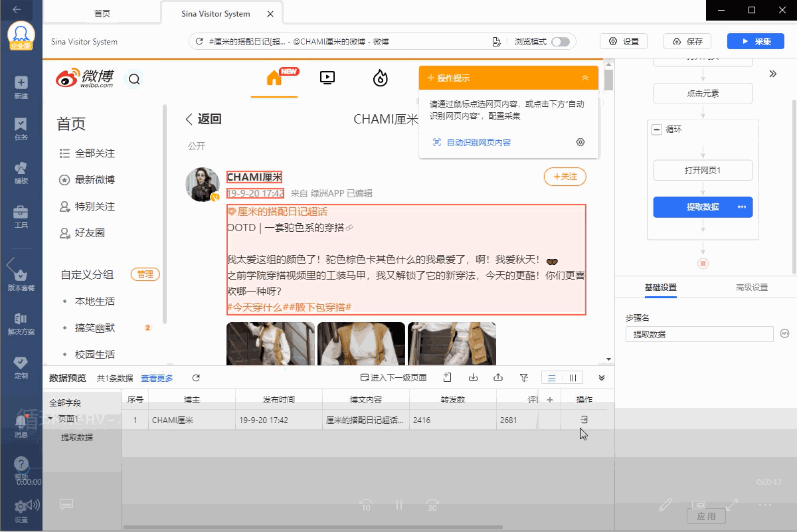The image size is (797, 532).
Task: Click the filter funnel icon in preview toolbar
Action: click(524, 378)
